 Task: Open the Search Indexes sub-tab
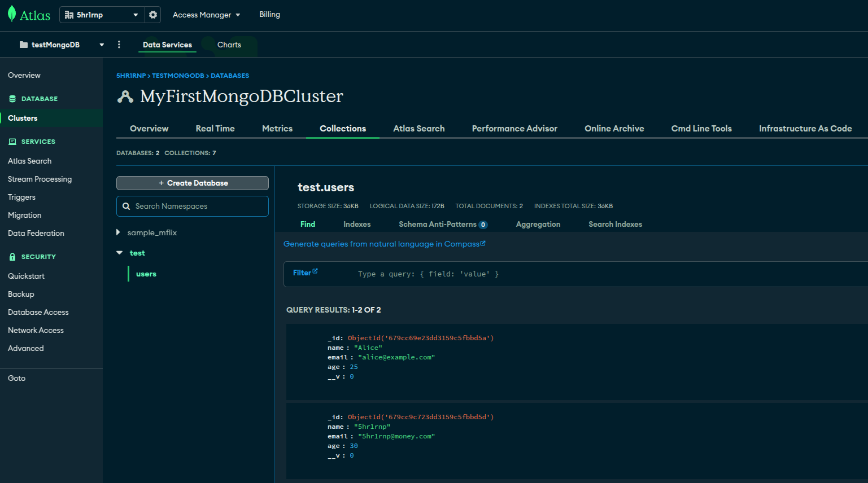point(616,224)
